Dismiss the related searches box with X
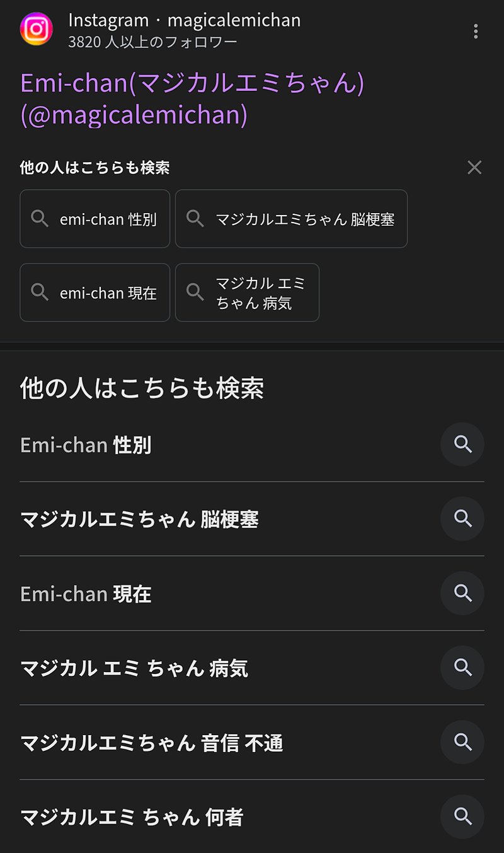Image resolution: width=504 pixels, height=853 pixels. 474,167
